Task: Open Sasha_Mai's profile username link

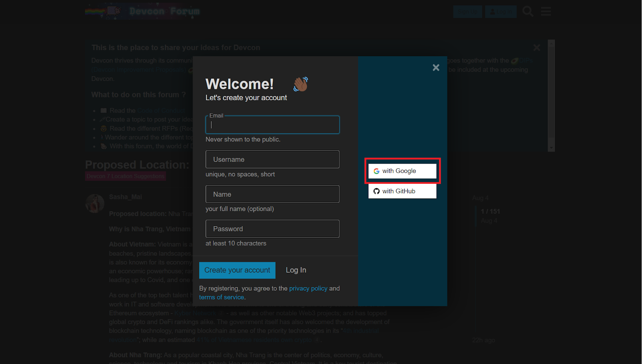Action: tap(125, 197)
